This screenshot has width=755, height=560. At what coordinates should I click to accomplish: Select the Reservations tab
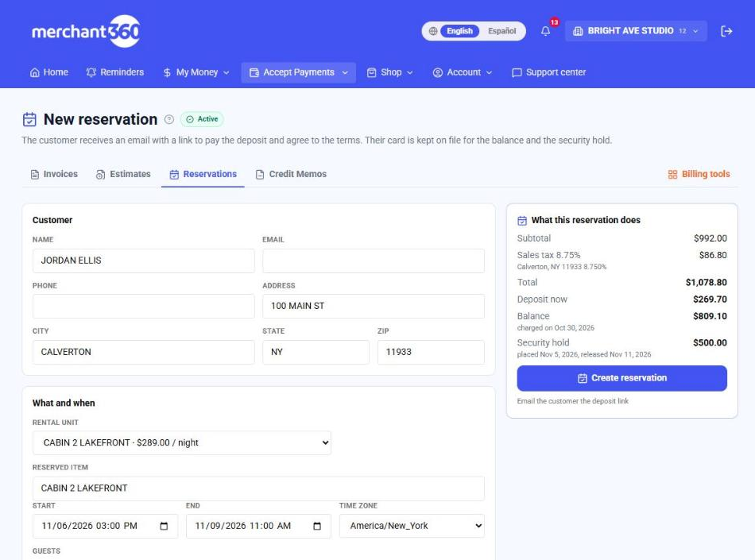(203, 175)
